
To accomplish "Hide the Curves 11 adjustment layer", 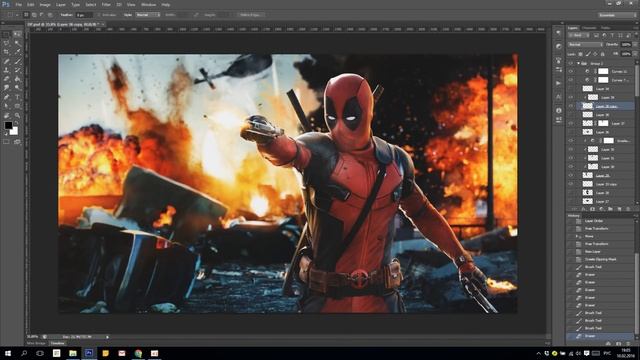I will click(571, 71).
